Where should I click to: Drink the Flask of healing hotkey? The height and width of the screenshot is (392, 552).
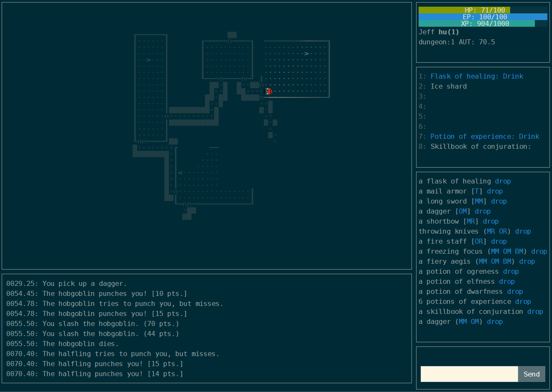pyautogui.click(x=477, y=76)
